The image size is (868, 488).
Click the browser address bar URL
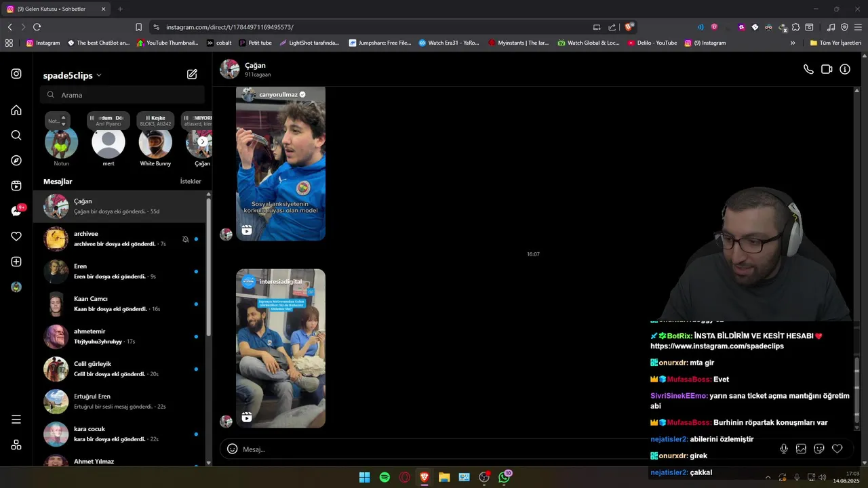230,27
